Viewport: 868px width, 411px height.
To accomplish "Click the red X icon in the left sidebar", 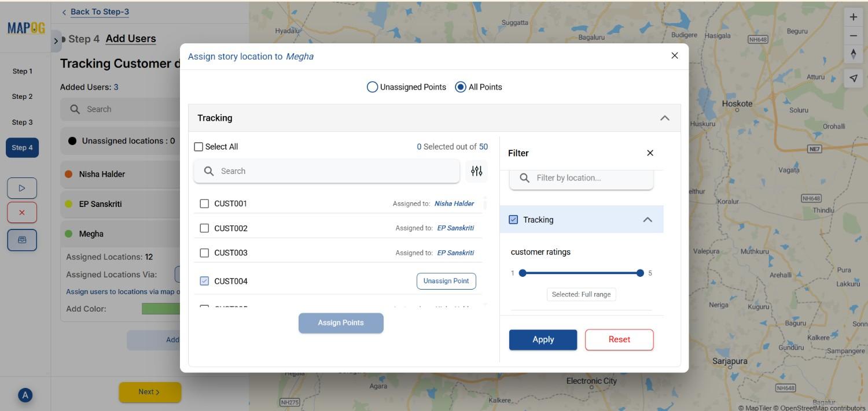I will (x=22, y=212).
